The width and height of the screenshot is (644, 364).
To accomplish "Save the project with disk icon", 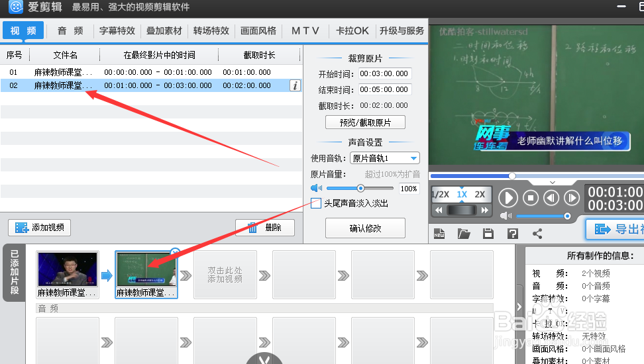I will click(488, 234).
